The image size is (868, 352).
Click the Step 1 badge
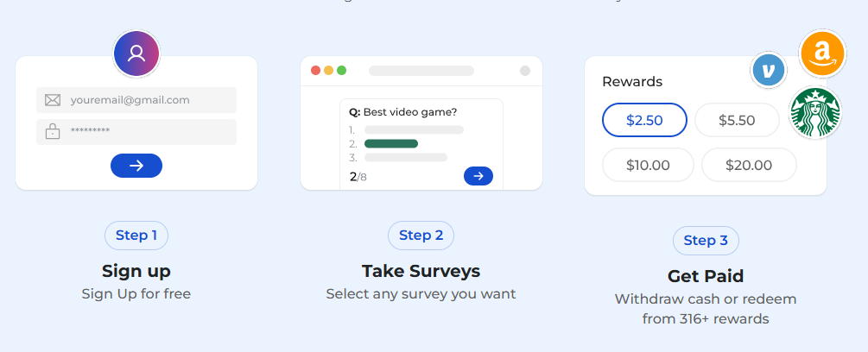[x=136, y=236]
